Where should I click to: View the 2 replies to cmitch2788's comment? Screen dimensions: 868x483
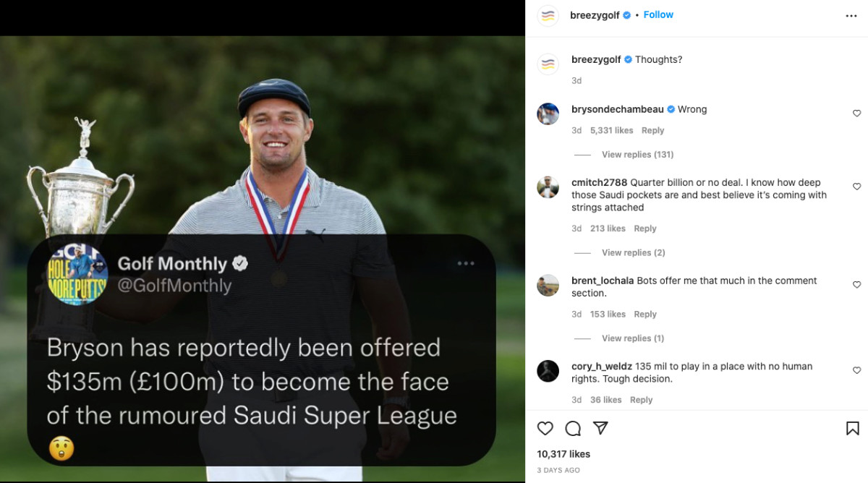pos(633,252)
